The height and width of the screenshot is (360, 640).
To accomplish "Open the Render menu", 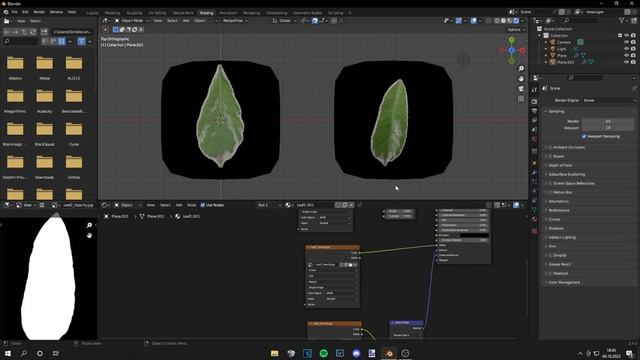I will [39, 12].
